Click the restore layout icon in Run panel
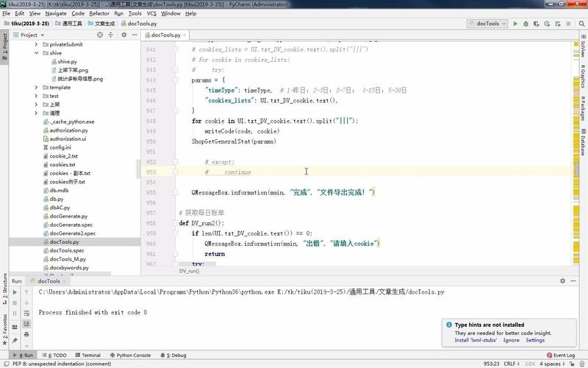This screenshot has width=588, height=368. [x=15, y=327]
